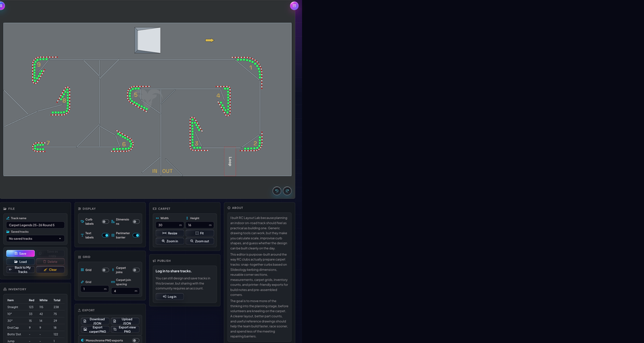The width and height of the screenshot is (644, 343).
Task: Click the Load button
Action: (x=21, y=262)
